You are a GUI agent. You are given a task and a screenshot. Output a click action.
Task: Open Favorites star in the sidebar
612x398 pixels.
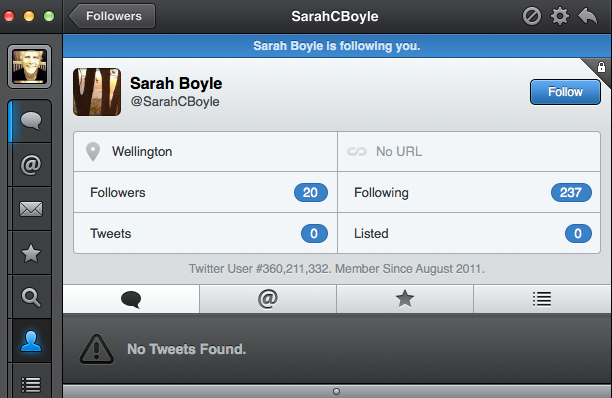(30, 253)
